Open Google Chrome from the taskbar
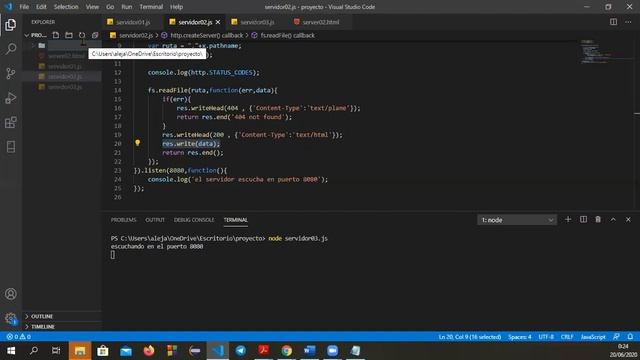 click(287, 351)
